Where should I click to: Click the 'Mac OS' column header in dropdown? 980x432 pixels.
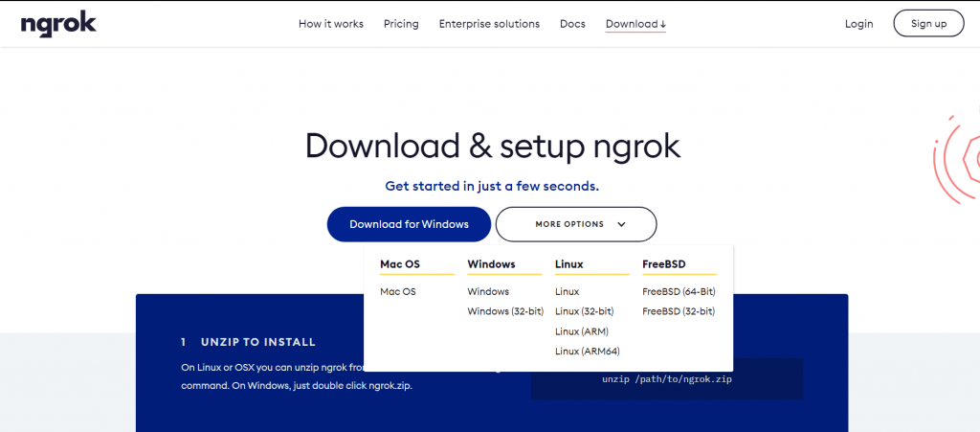pos(400,264)
